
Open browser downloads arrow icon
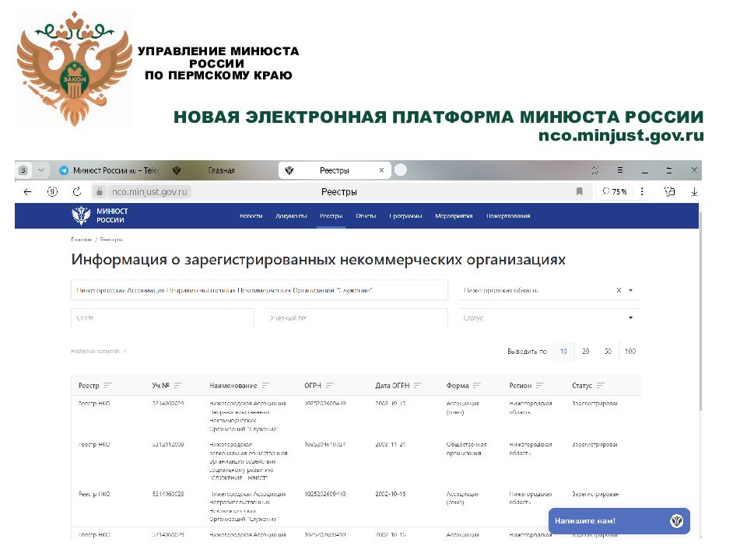(694, 191)
